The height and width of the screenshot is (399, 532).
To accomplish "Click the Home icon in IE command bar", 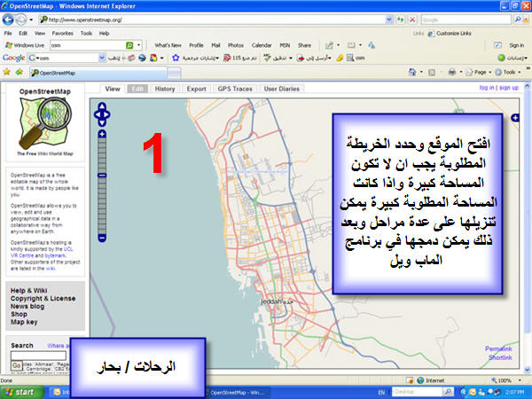I will [412, 72].
